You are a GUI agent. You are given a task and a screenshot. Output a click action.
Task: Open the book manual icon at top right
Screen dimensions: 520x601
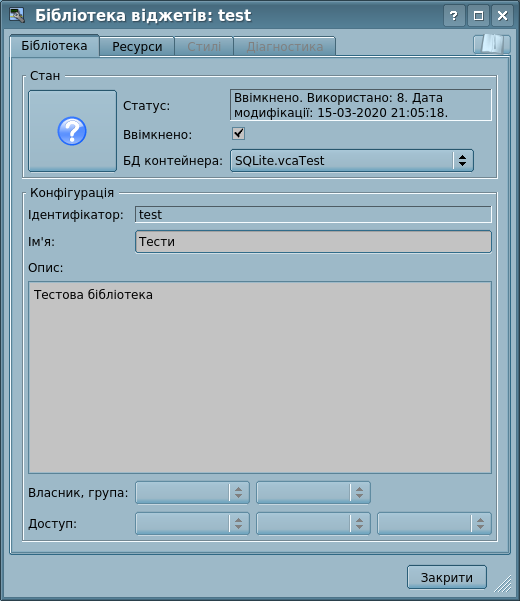pos(492,44)
